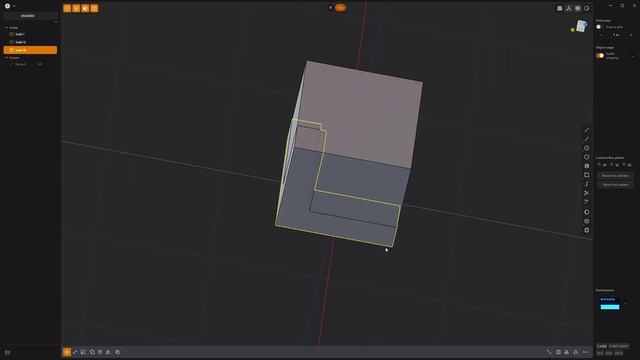Expand the Object snaps options chevron

632,56
